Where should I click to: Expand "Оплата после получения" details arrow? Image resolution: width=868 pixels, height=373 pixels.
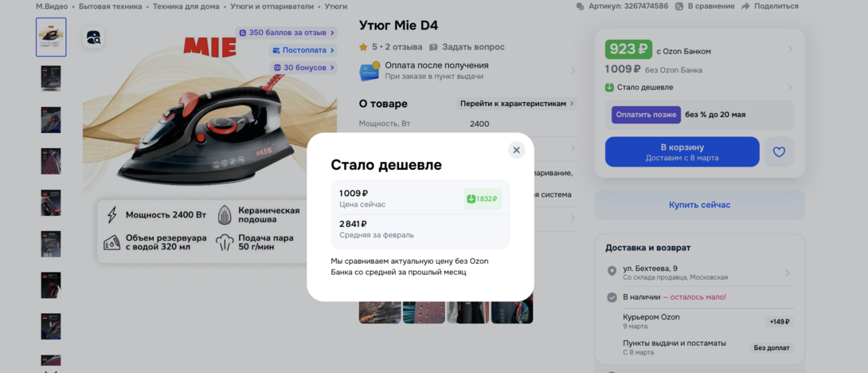pos(572,71)
